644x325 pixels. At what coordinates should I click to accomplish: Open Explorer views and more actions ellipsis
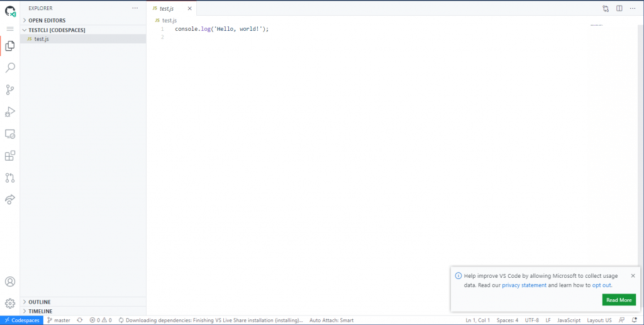pyautogui.click(x=135, y=8)
